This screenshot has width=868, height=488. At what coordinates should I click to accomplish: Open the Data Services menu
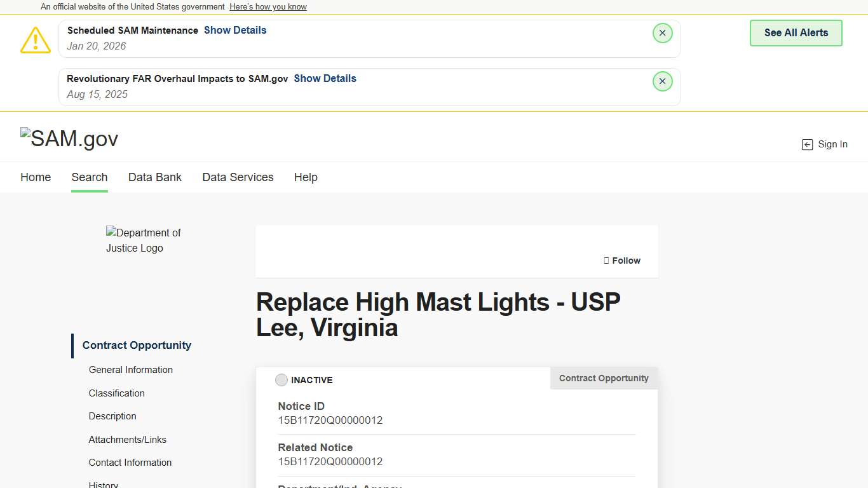tap(238, 177)
